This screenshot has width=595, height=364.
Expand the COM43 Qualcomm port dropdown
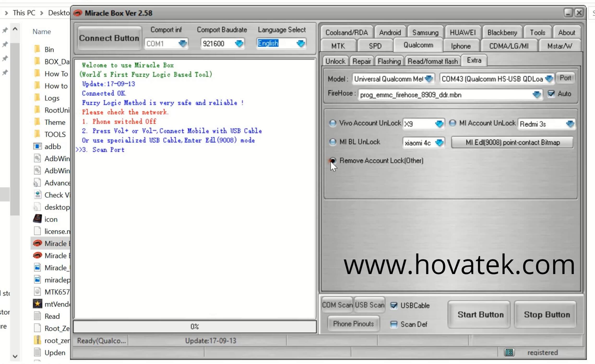point(549,79)
